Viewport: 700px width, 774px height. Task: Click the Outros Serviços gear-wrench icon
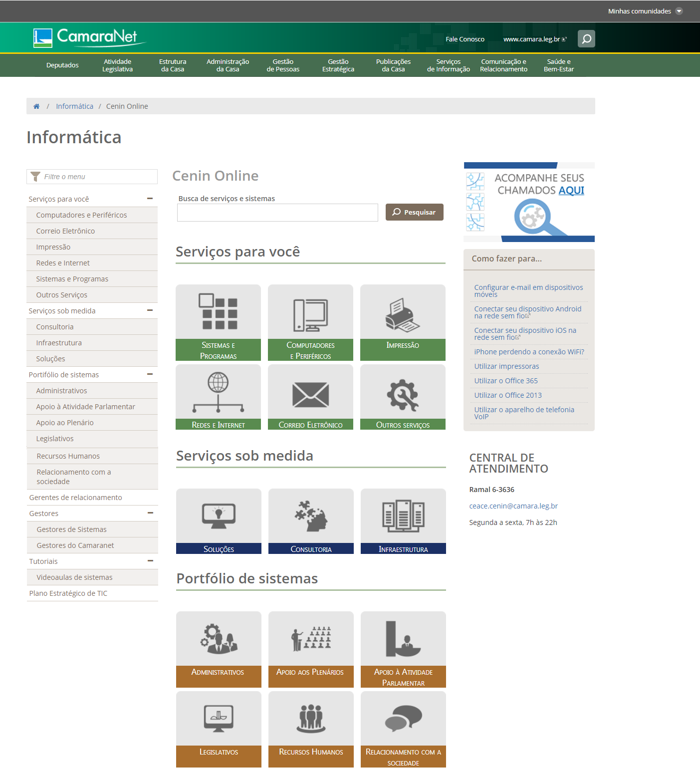pyautogui.click(x=403, y=394)
